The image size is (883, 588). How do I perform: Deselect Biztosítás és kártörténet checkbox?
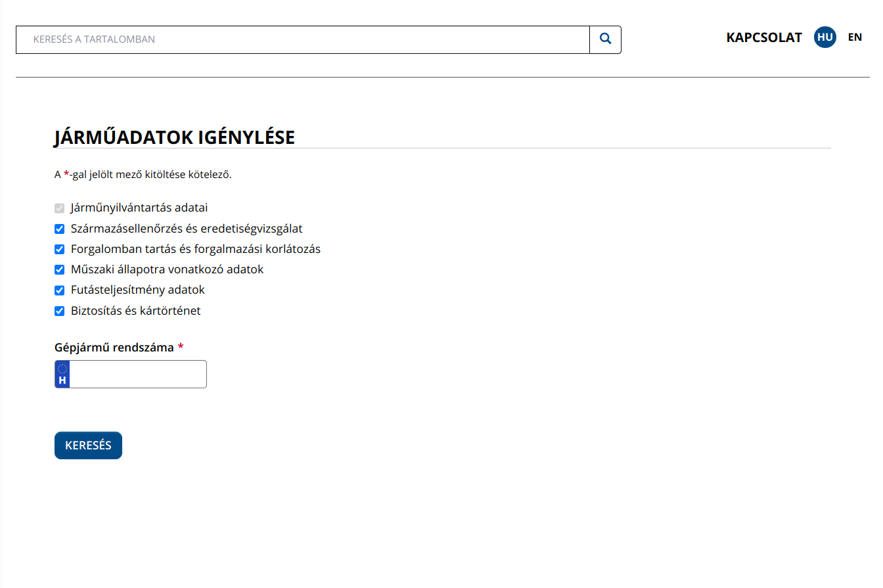point(59,311)
